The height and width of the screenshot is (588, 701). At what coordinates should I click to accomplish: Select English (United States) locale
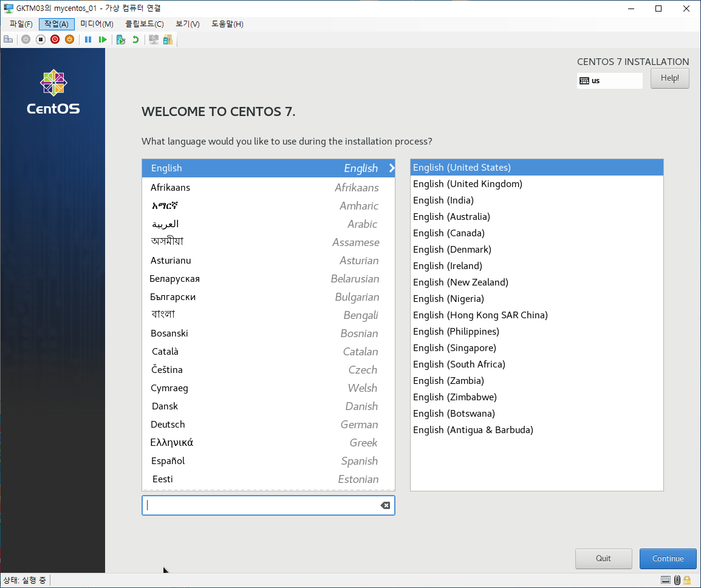tap(536, 167)
